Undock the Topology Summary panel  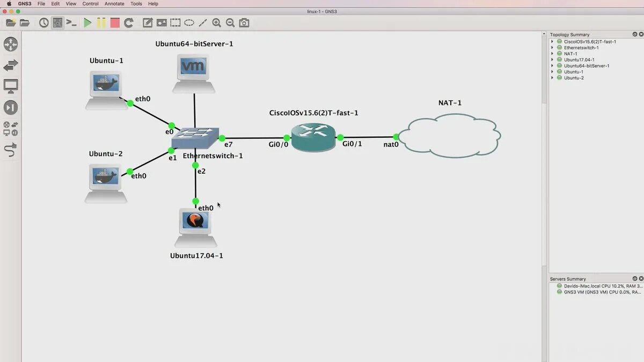635,34
